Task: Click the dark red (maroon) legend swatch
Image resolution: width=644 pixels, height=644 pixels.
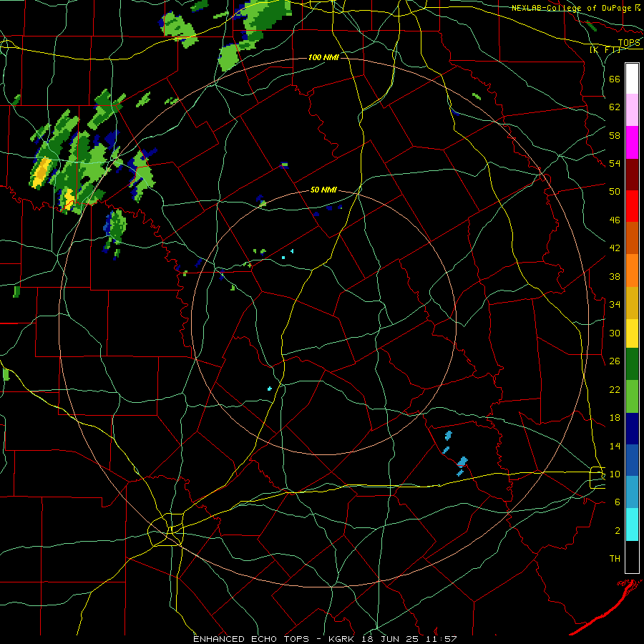Action: coord(632,174)
